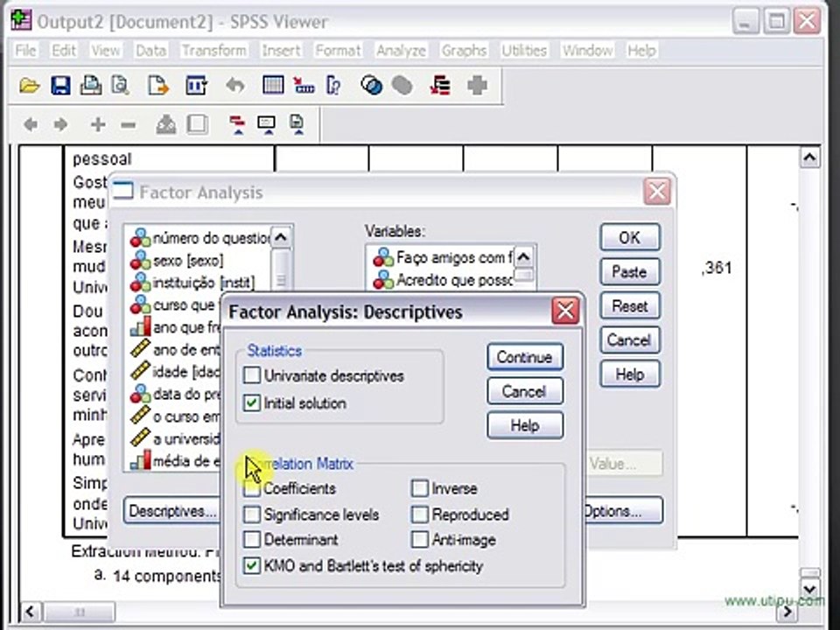Open Dialog Recall toolbar icon

pyautogui.click(x=196, y=86)
